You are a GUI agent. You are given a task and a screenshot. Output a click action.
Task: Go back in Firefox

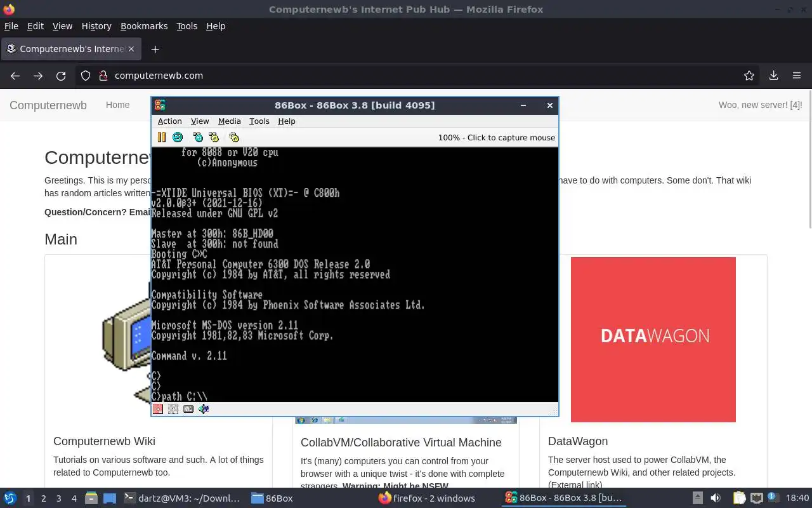(x=15, y=76)
